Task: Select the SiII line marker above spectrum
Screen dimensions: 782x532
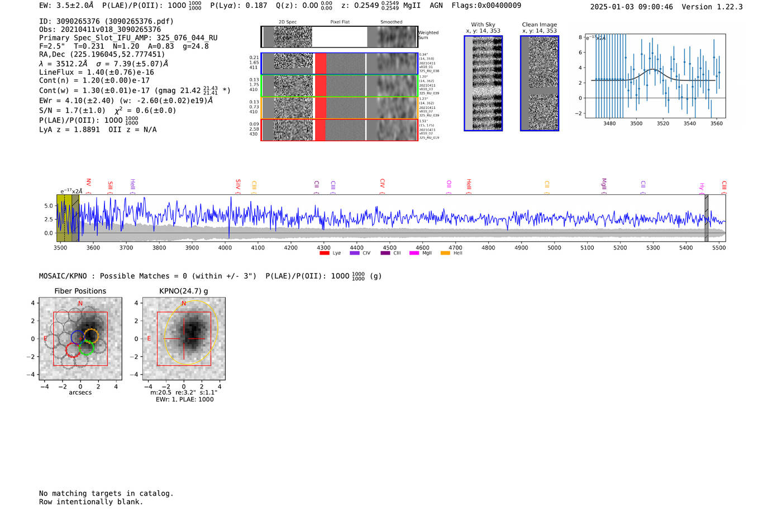Action: (x=110, y=187)
